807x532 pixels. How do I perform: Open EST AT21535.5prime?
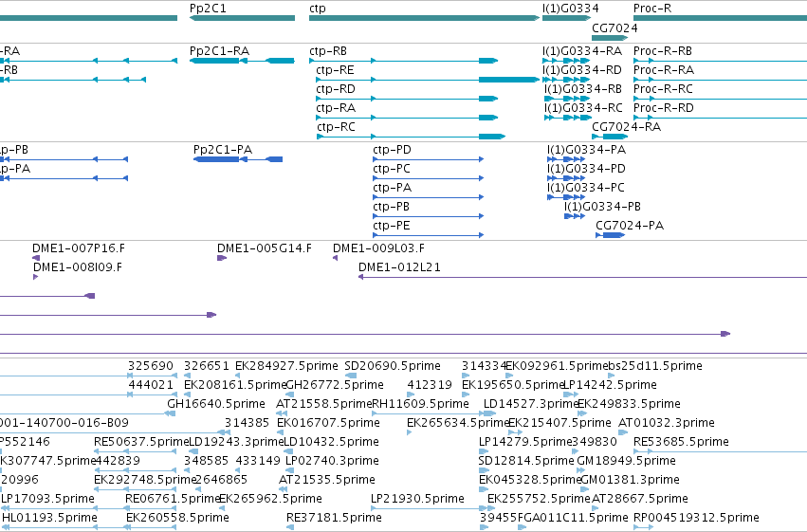(x=327, y=481)
